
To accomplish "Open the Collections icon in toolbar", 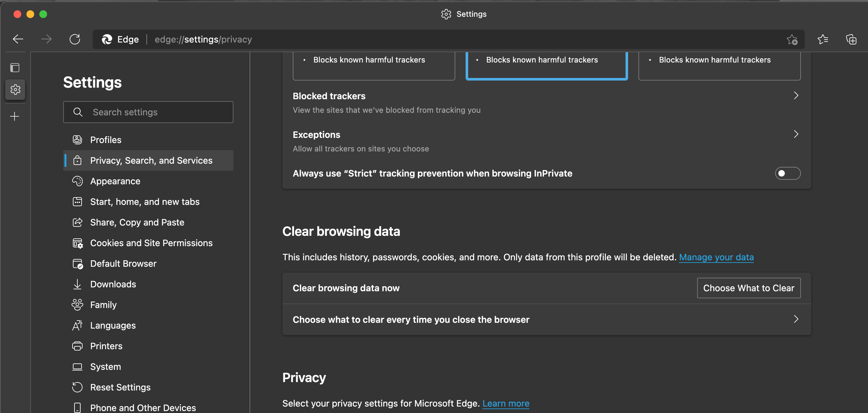I will tap(851, 40).
